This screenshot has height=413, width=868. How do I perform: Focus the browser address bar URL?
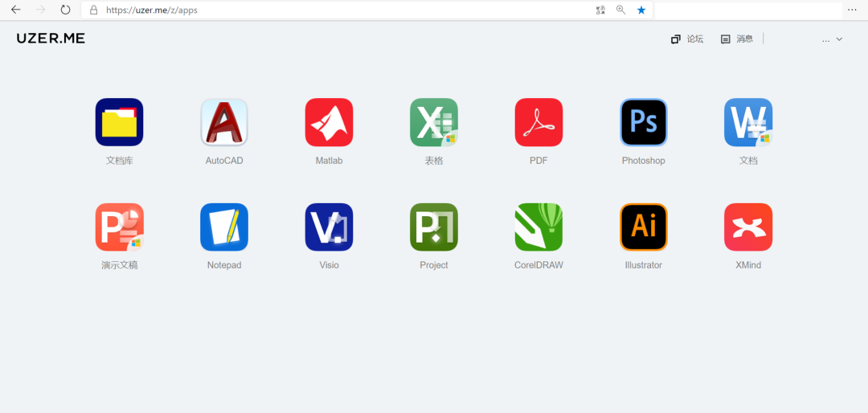(x=152, y=10)
